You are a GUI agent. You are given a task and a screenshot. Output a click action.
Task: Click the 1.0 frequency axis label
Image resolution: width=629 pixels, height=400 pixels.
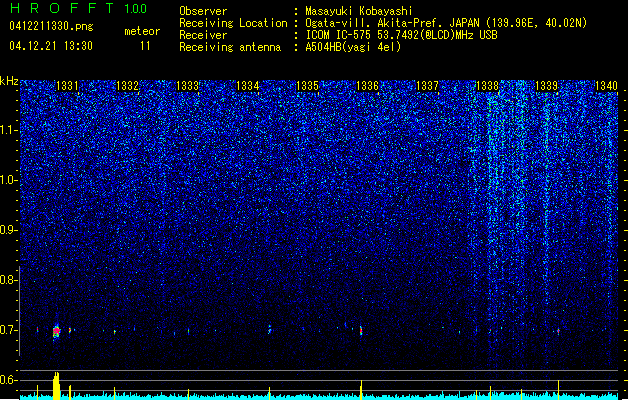[9, 180]
